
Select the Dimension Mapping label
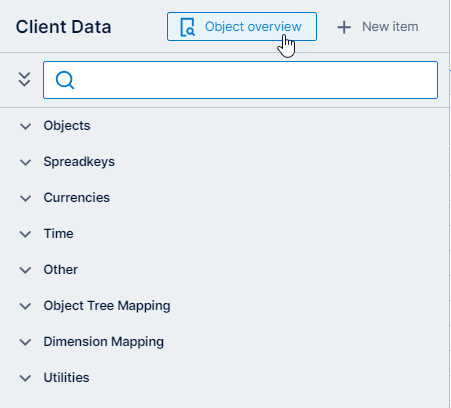[x=104, y=342]
